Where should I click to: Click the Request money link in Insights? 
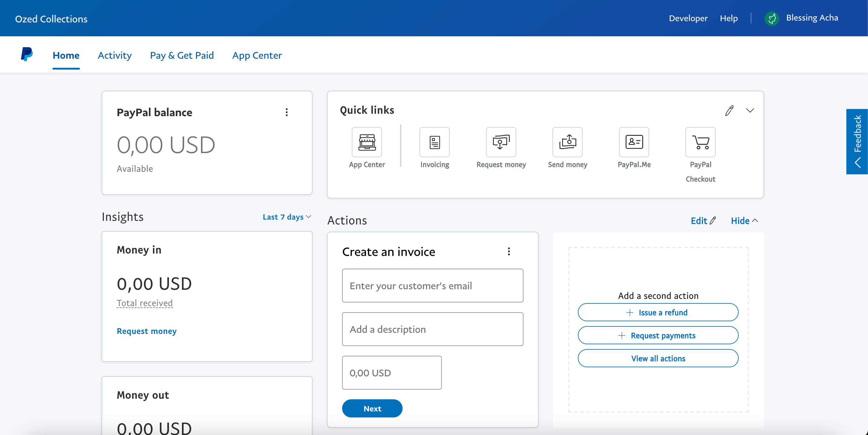(x=146, y=331)
